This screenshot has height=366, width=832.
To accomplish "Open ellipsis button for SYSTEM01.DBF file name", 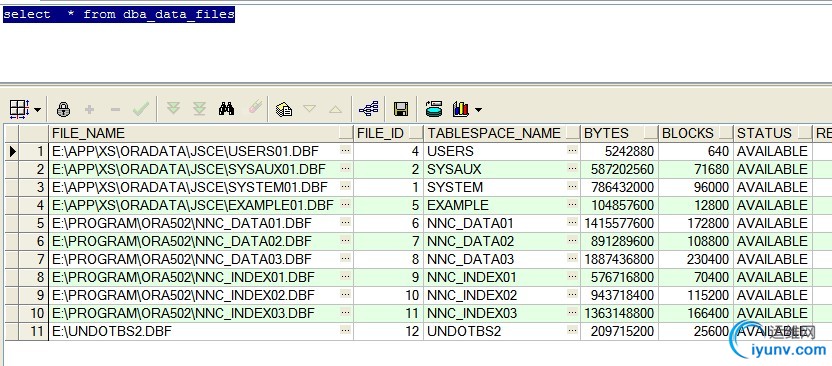I will [345, 187].
